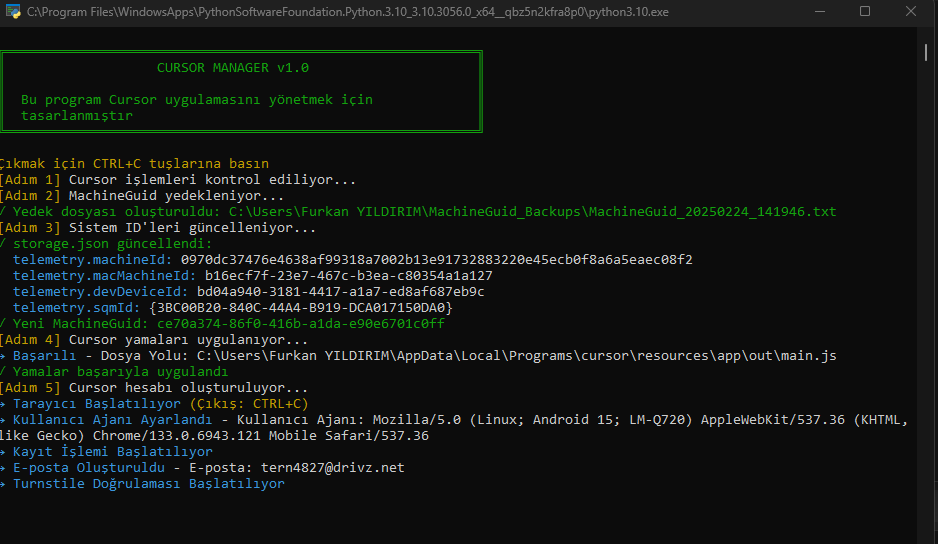Click the telemetry.machineId label
This screenshot has height=544, width=938.
click(93, 260)
